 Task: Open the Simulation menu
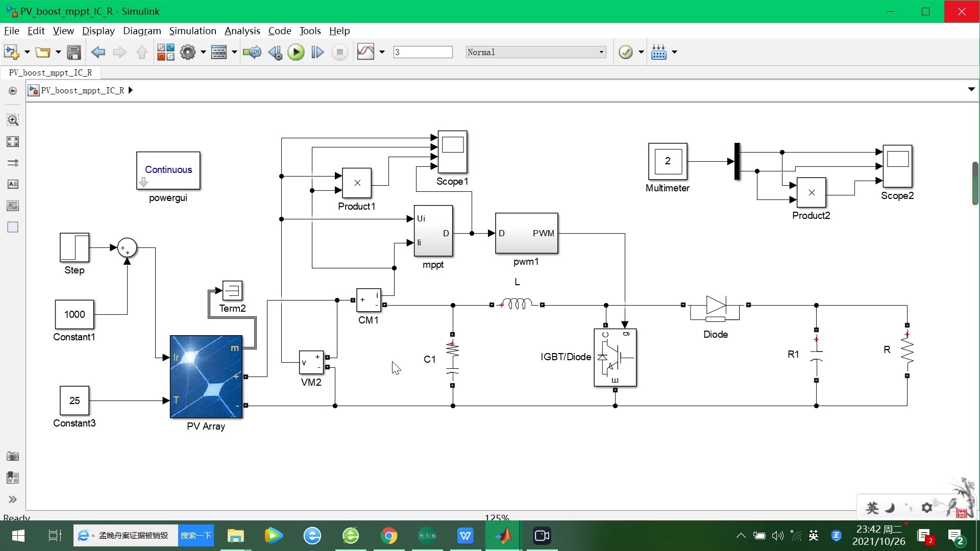click(192, 31)
